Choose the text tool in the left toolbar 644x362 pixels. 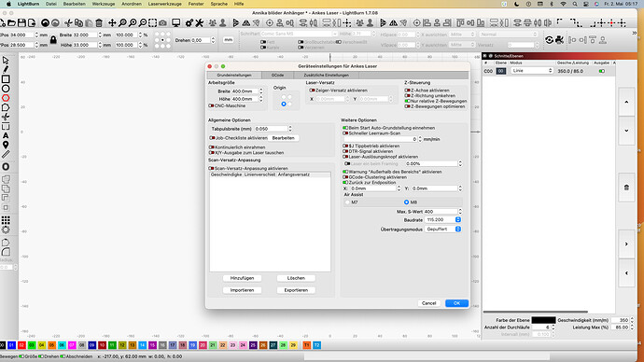(x=6, y=135)
